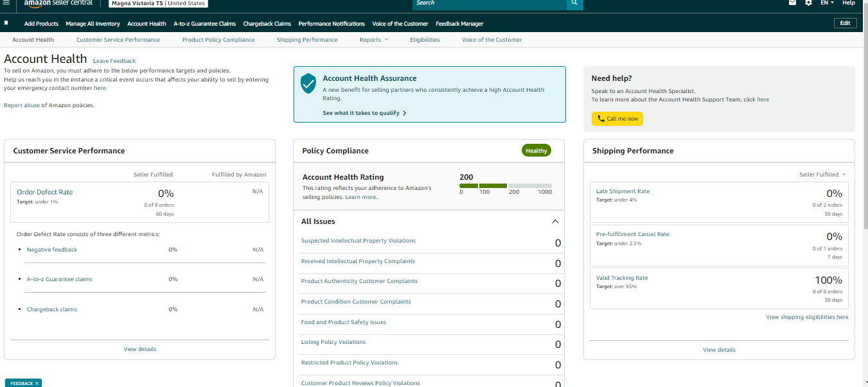Click the Call me now button
868x387 pixels.
tap(617, 119)
